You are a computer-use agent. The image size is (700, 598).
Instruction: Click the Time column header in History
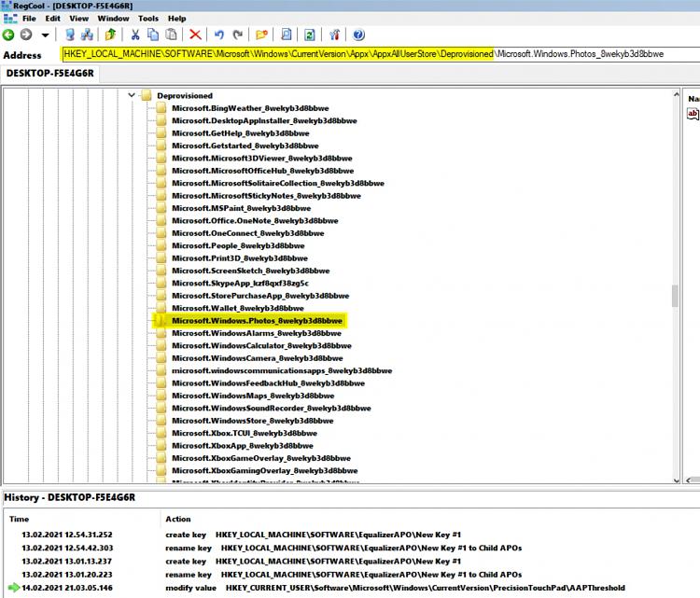pos(20,519)
